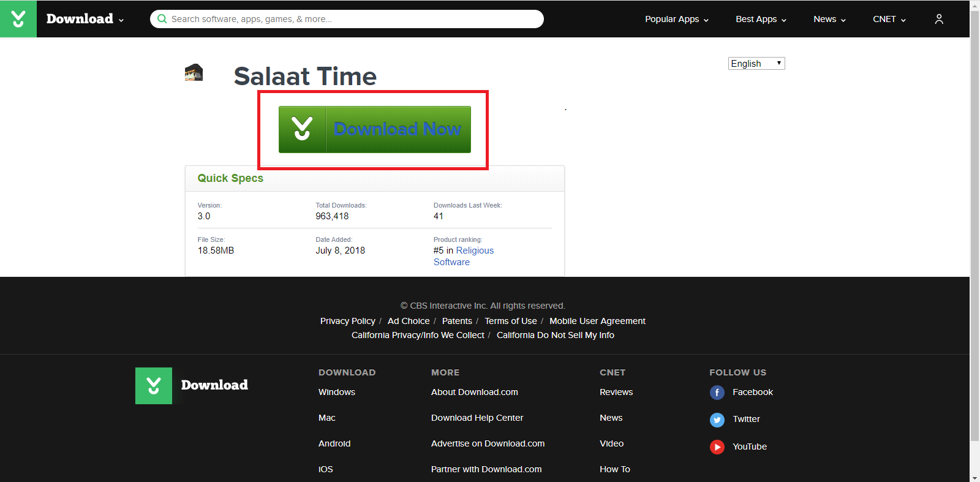
Task: Open the Best Apps menu
Action: (761, 19)
